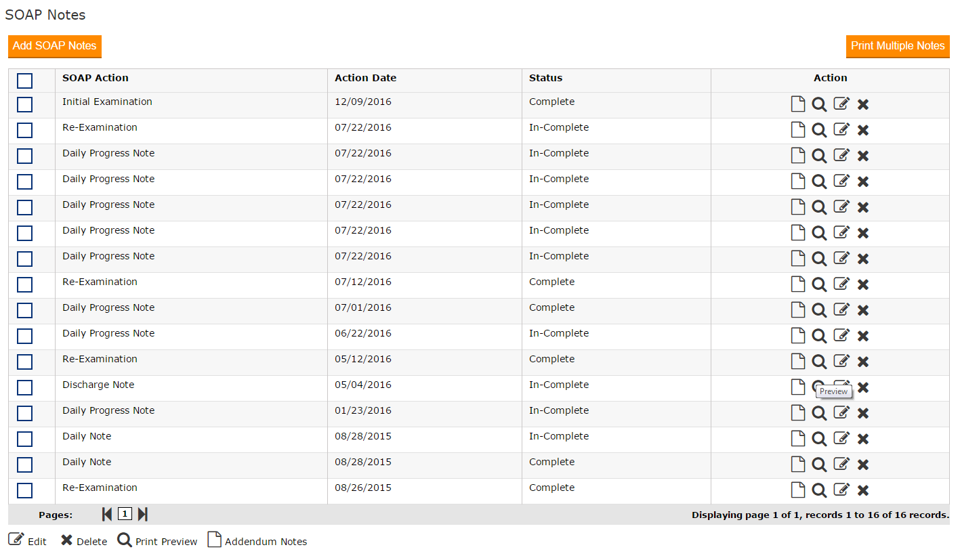Viewport: 960px width, 560px height.
Task: Preview the 12/09/2016 Initial Examination note
Action: [819, 104]
